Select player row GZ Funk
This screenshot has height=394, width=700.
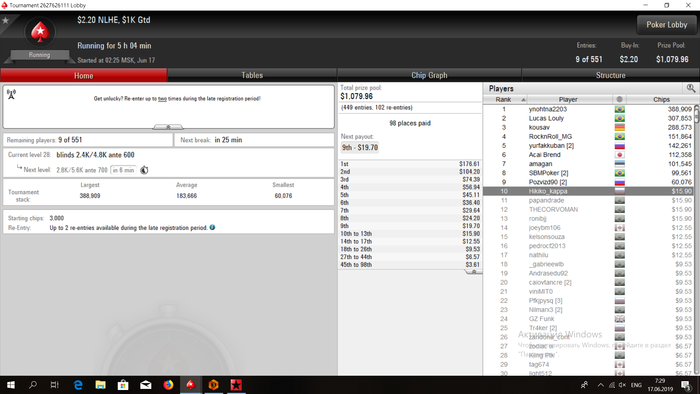[588, 319]
